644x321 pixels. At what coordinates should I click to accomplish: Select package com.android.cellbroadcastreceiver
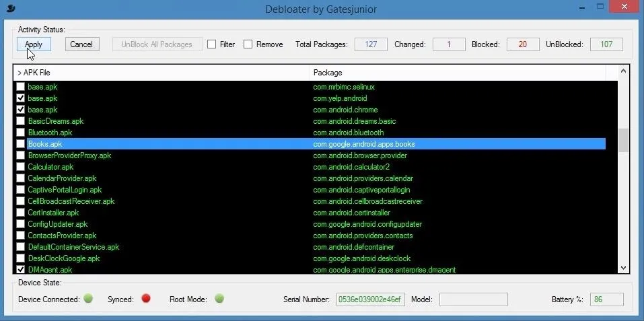[367, 201]
